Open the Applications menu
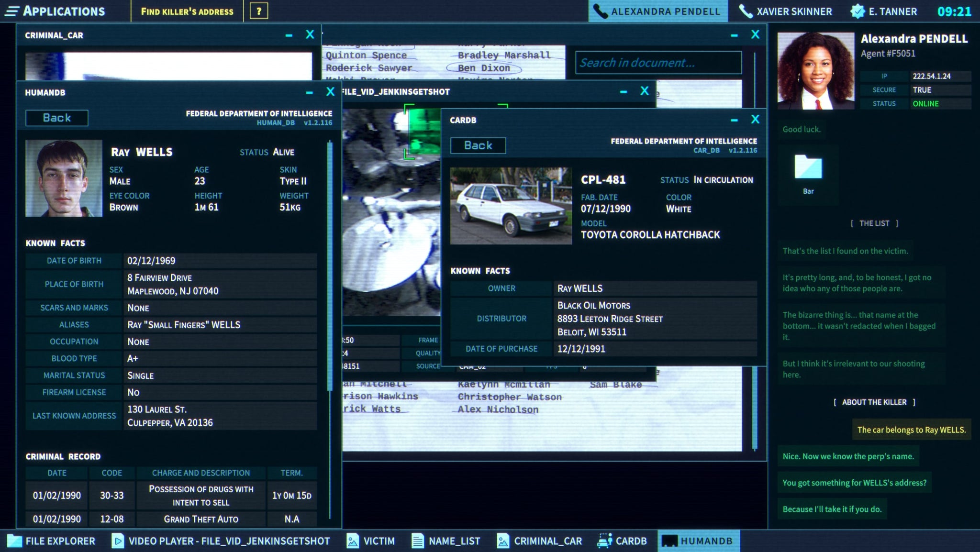Image resolution: width=980 pixels, height=552 pixels. 64,11
